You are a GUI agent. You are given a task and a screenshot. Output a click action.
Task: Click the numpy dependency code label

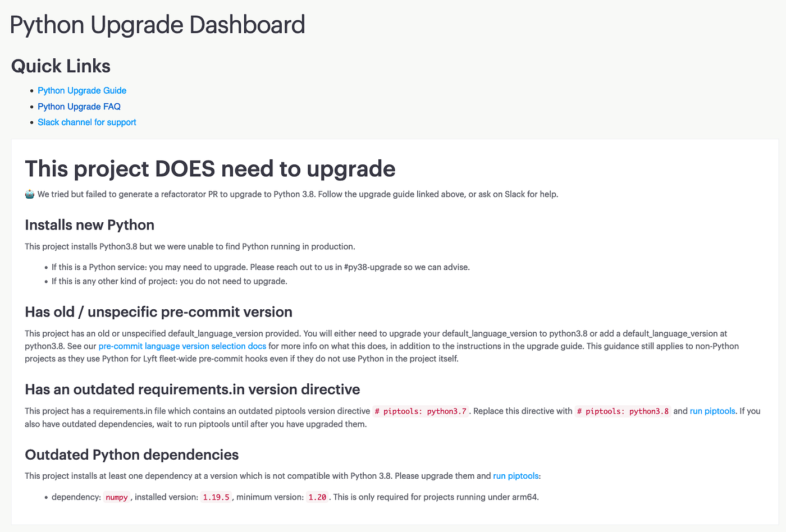click(116, 497)
